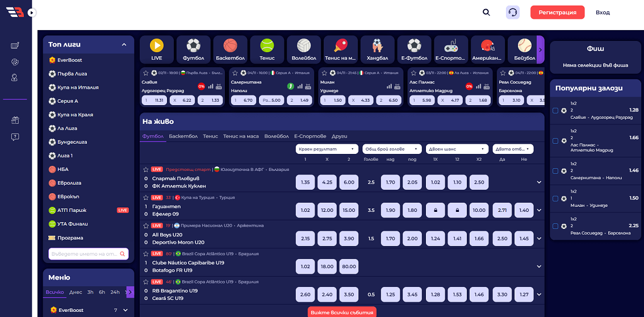644x317 pixels.
Task: Open the gift bonuses icon in sidebar
Action: (x=15, y=120)
